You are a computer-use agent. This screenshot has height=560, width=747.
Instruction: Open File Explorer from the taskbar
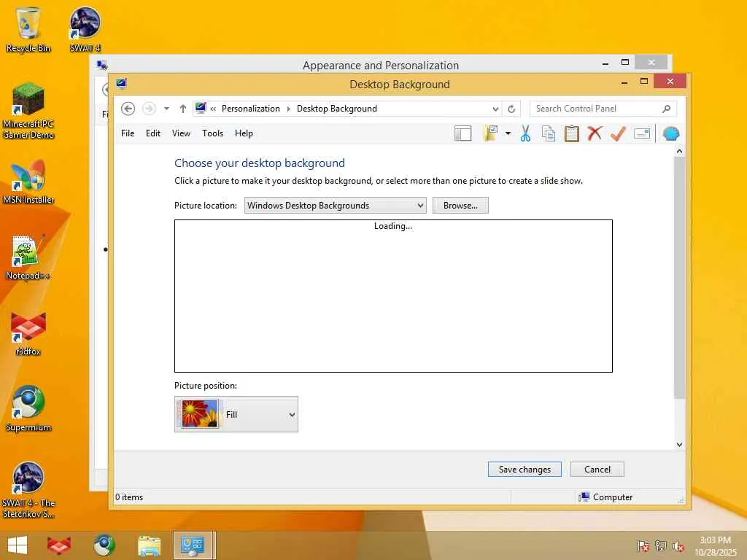click(149, 545)
